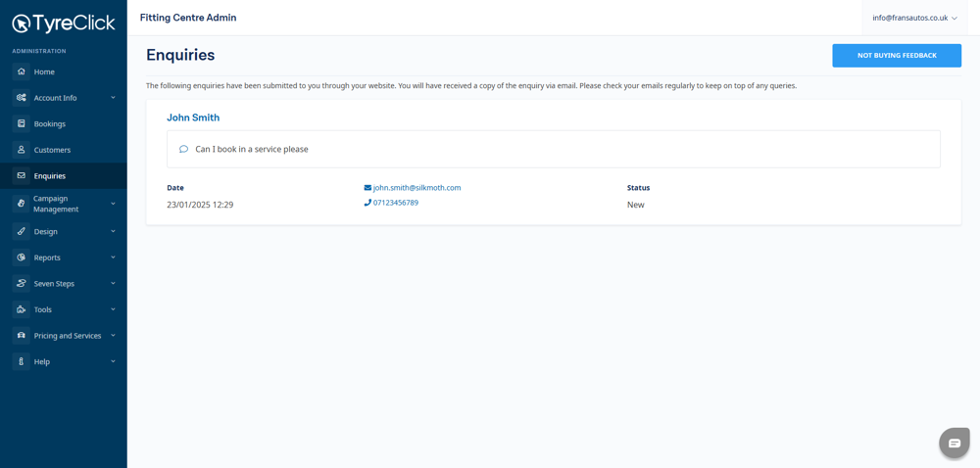Click the Design brush icon
Viewport: 980px width, 468px height.
(22, 231)
